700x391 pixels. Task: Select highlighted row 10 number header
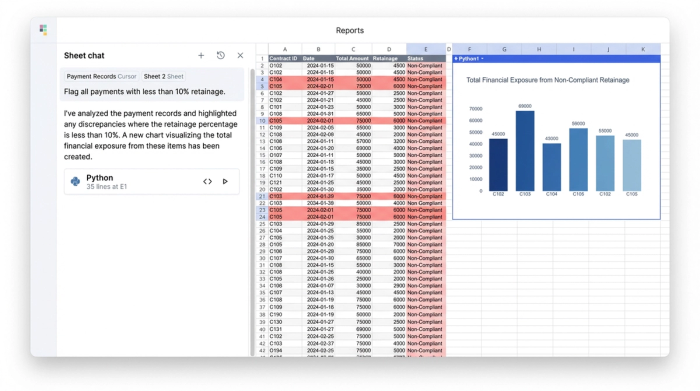coord(262,121)
